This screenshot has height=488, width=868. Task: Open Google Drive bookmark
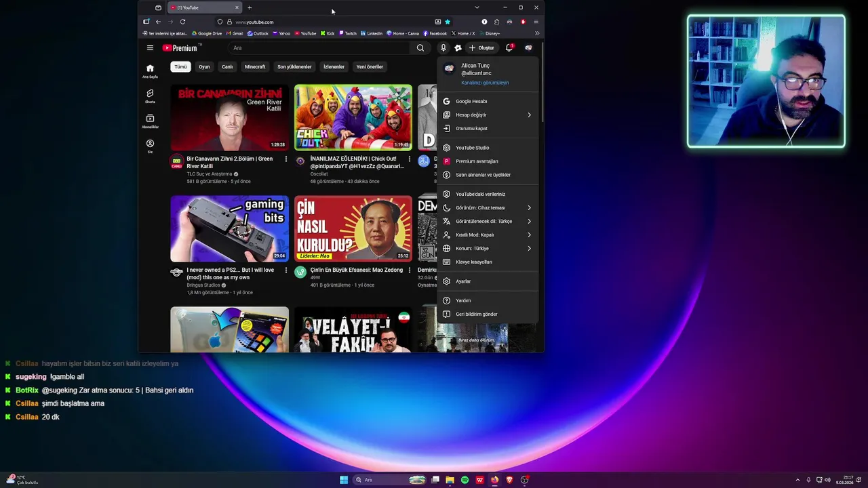tap(207, 33)
